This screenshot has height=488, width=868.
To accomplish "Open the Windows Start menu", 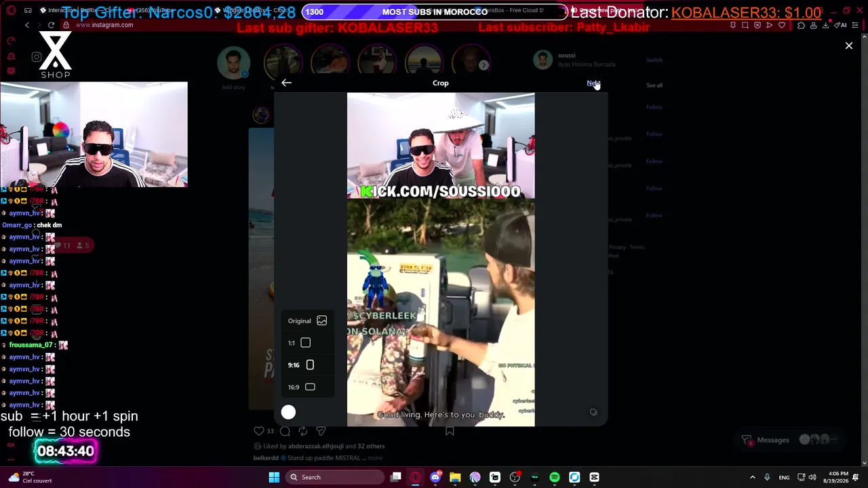I will point(274,477).
